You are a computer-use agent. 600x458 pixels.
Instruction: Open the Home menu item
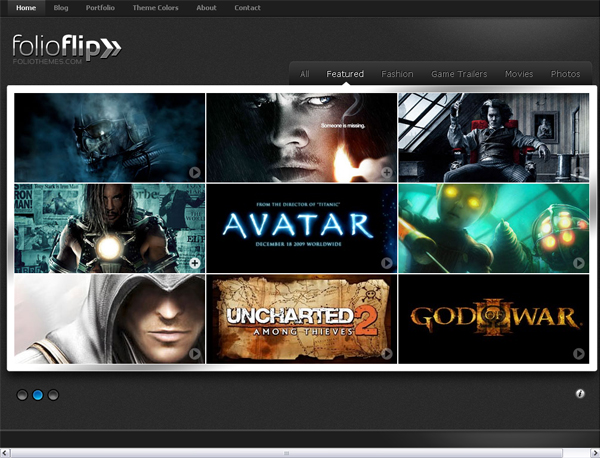(x=26, y=8)
